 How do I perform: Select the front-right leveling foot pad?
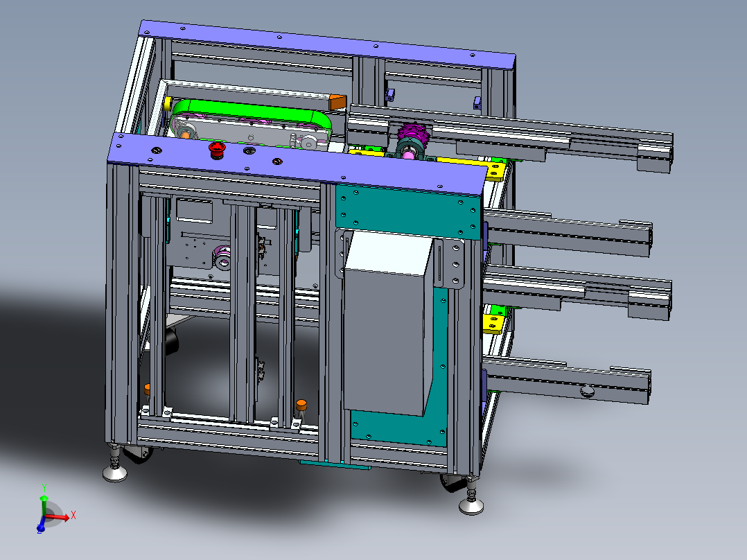[x=471, y=506]
